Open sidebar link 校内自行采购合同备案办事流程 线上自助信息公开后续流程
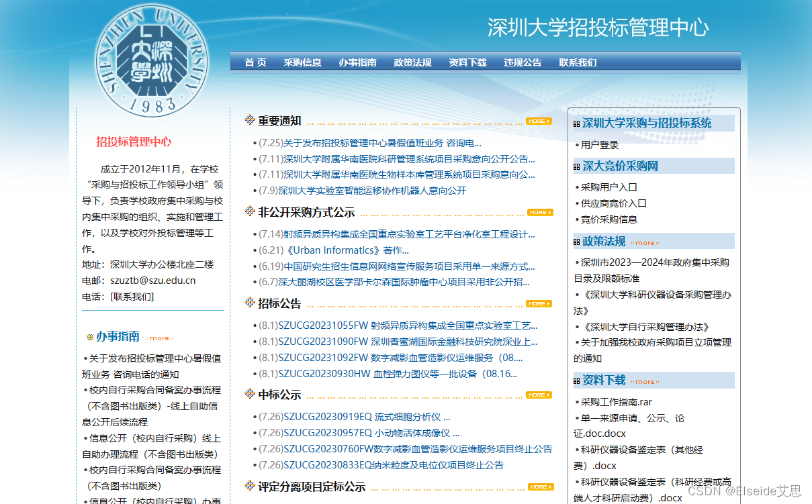 [152, 406]
